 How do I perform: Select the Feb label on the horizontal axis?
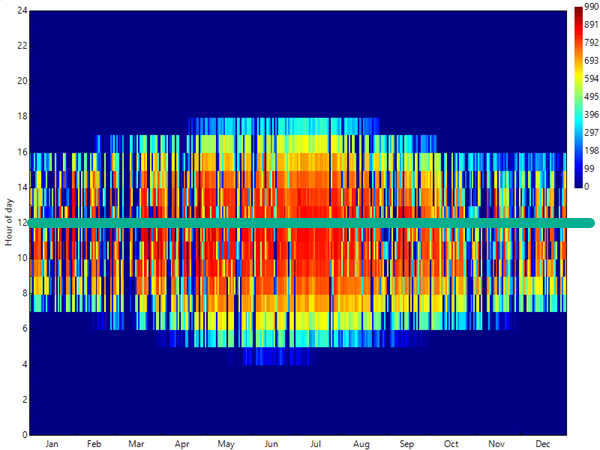[x=94, y=443]
